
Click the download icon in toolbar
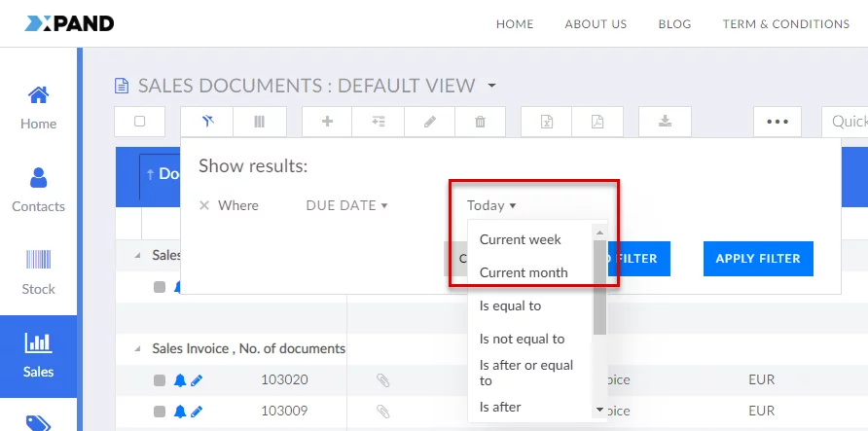point(666,122)
